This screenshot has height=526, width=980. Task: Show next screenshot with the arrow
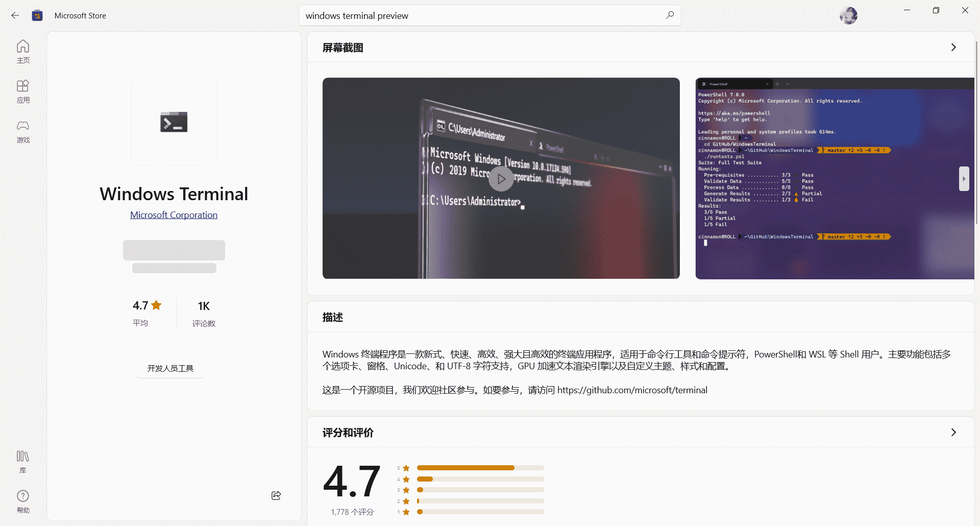pos(964,179)
